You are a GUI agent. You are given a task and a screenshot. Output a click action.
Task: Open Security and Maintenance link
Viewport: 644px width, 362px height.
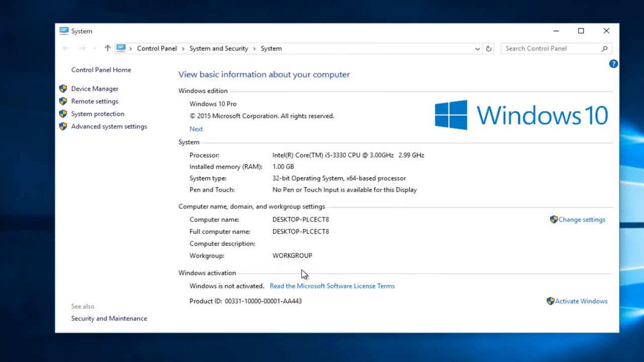pyautogui.click(x=109, y=318)
